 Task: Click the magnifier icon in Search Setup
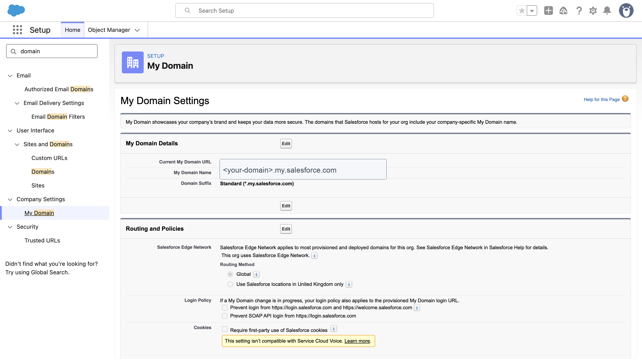(x=187, y=10)
